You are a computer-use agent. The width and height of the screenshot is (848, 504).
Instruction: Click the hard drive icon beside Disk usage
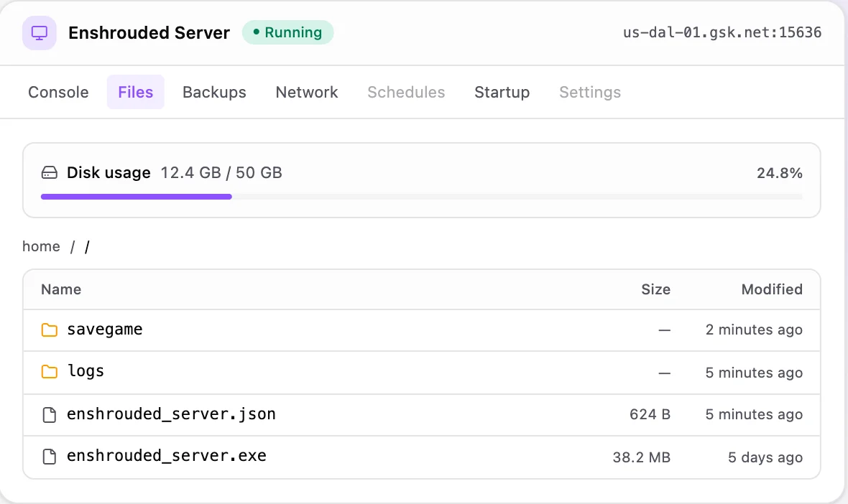tap(49, 173)
